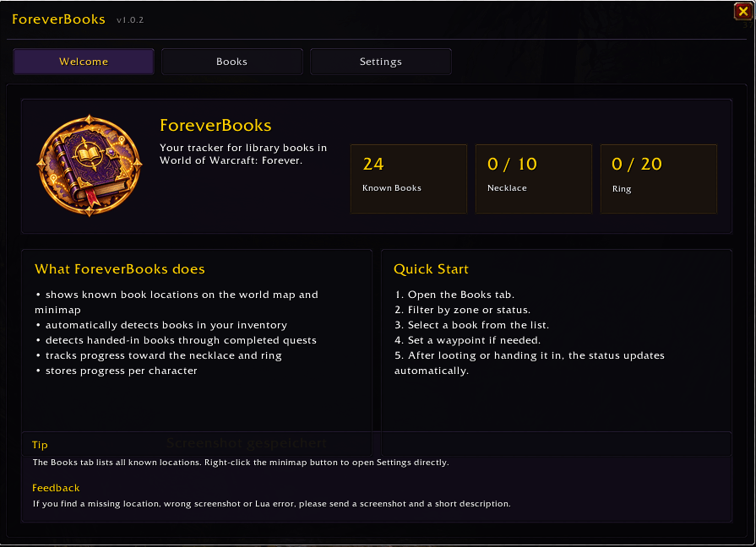Viewport: 756px width, 547px height.
Task: Click the ForeverBooks purple book emblem
Action: click(90, 165)
